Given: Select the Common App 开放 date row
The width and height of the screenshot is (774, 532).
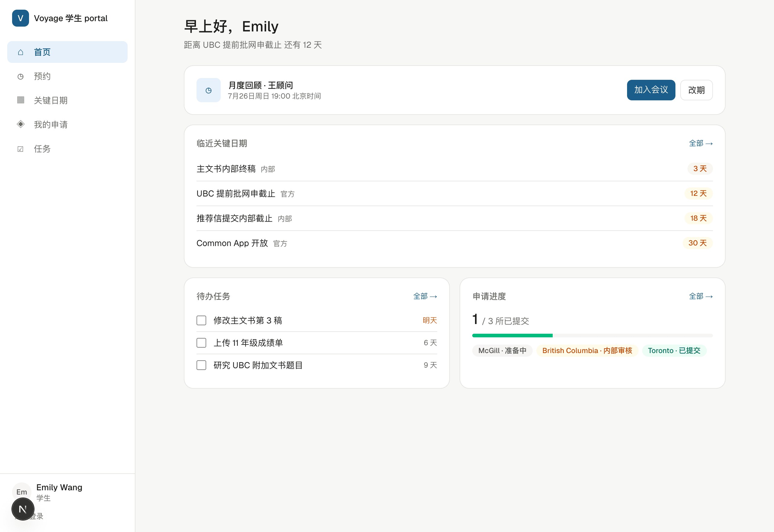Looking at the screenshot, I should click(x=454, y=243).
